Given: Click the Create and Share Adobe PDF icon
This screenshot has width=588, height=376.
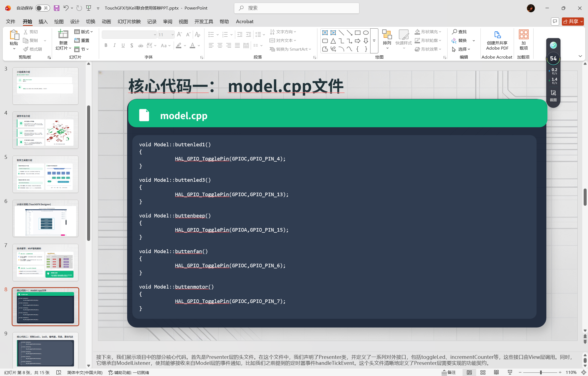Looking at the screenshot, I should [x=497, y=35].
